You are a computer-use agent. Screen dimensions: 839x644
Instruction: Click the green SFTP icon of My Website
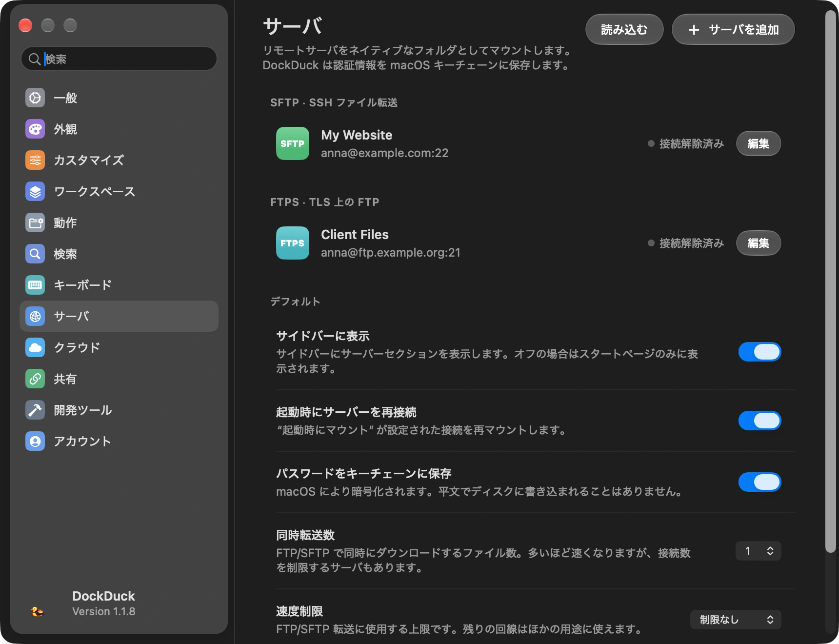pyautogui.click(x=293, y=143)
